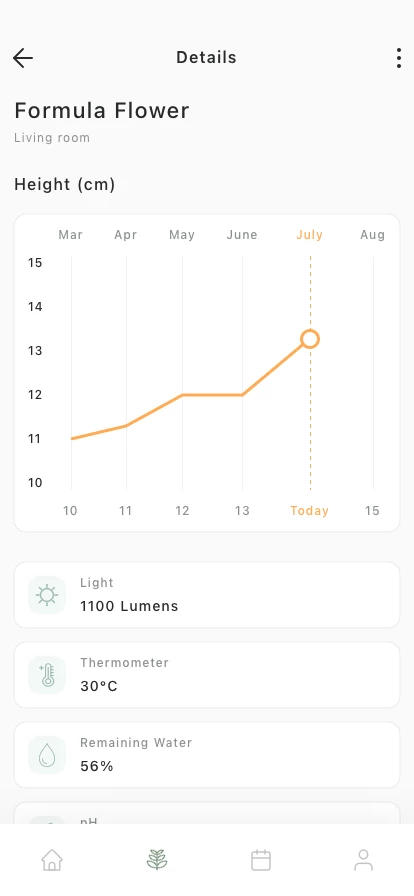This screenshot has width=414, height=896.
Task: Select Mar on the chart axis
Action: tap(70, 235)
